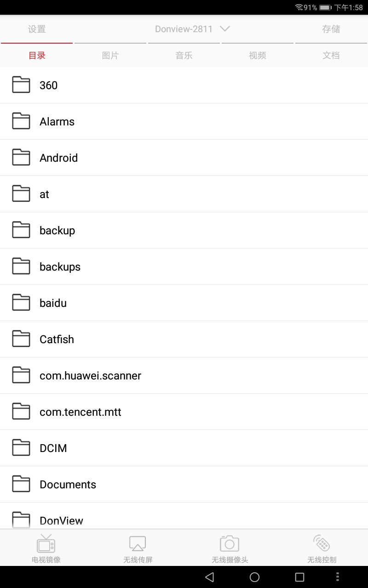Open the 设置 (Settings) button
Image resolution: width=368 pixels, height=588 pixels.
click(37, 29)
